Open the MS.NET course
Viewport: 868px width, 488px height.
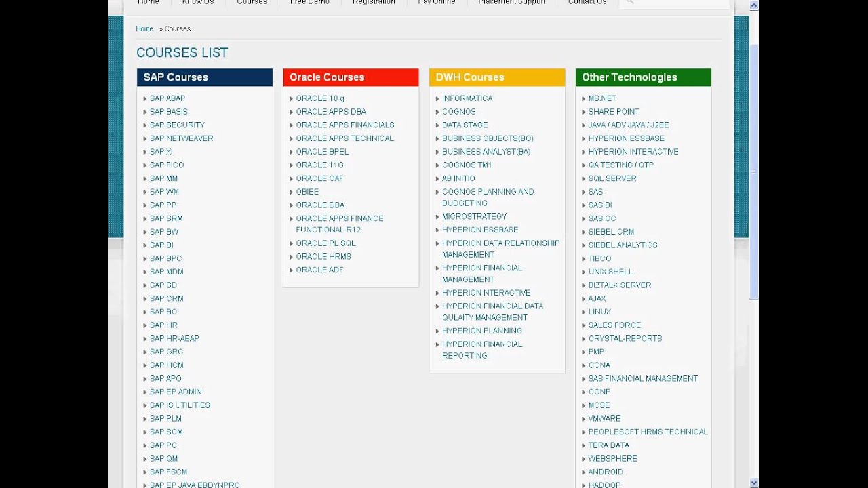602,98
